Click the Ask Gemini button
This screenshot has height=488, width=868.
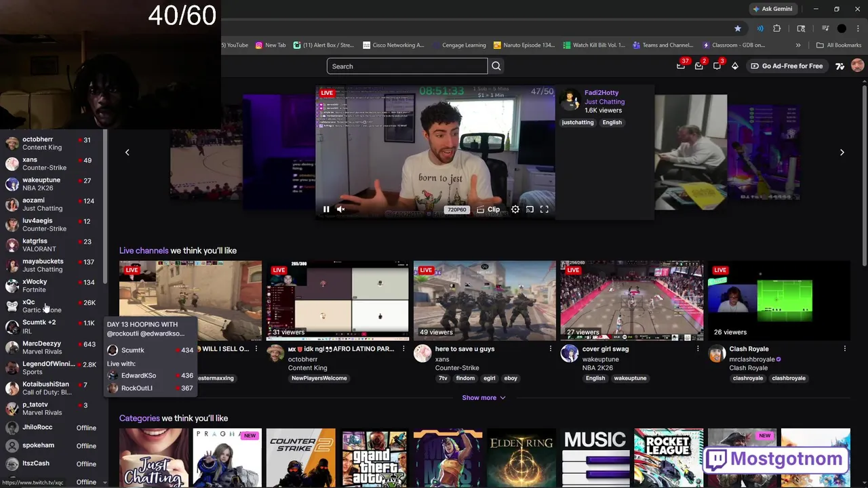pos(772,9)
